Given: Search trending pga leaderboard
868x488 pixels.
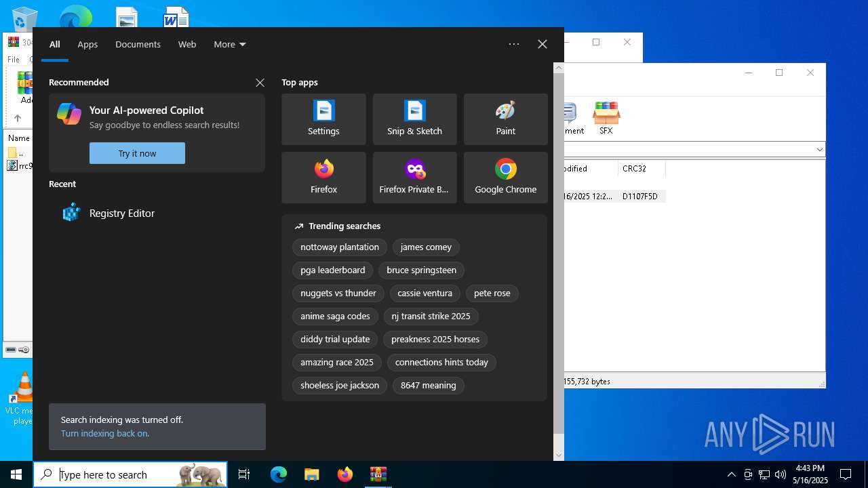Looking at the screenshot, I should pyautogui.click(x=333, y=270).
